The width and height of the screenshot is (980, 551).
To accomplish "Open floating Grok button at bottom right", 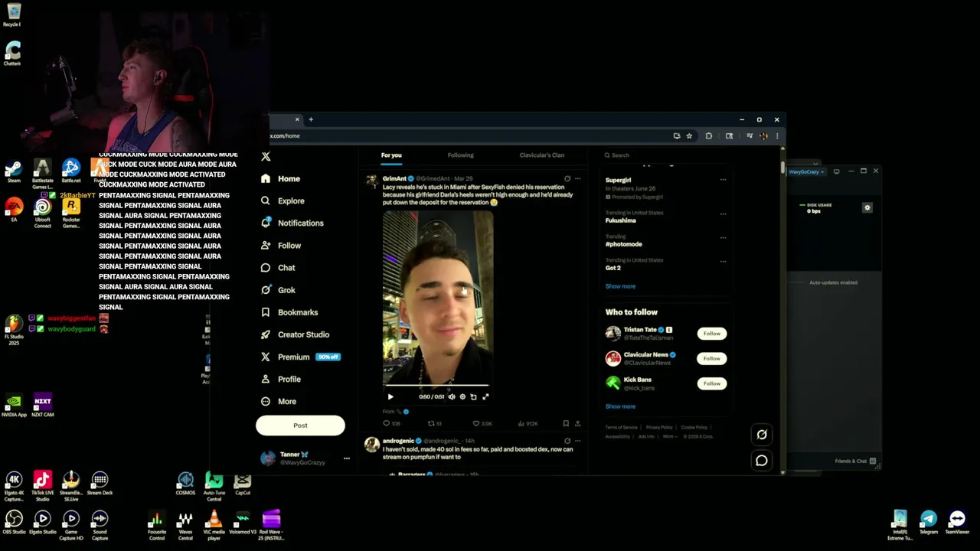I will tap(762, 435).
